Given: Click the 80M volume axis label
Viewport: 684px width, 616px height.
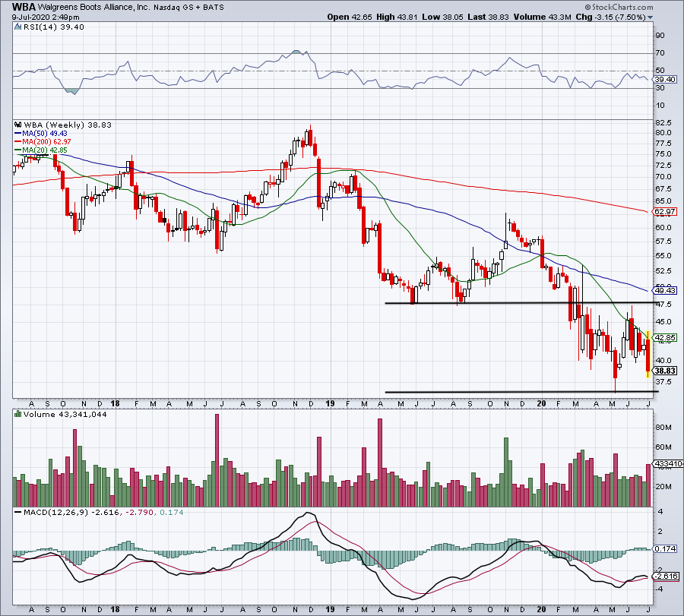Looking at the screenshot, I should click(663, 427).
